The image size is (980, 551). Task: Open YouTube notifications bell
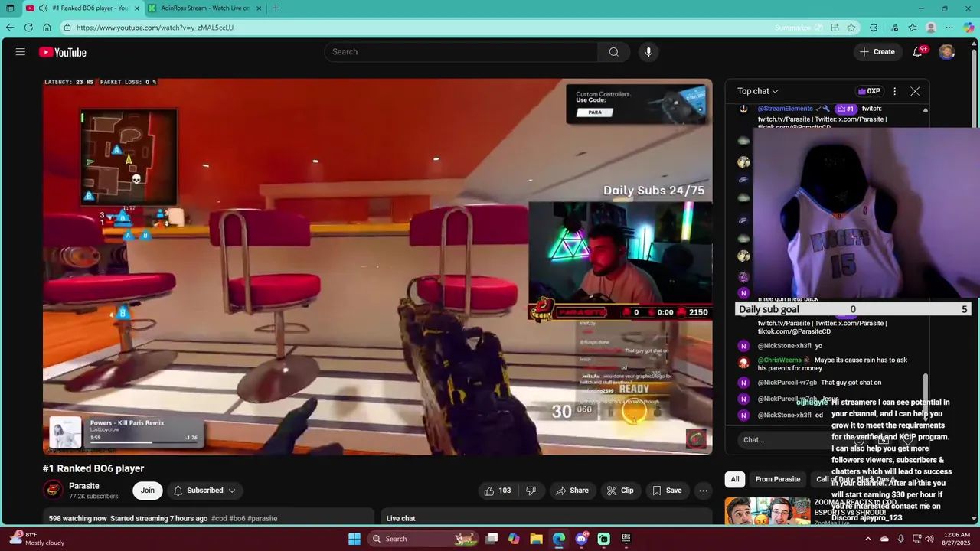pyautogui.click(x=917, y=52)
